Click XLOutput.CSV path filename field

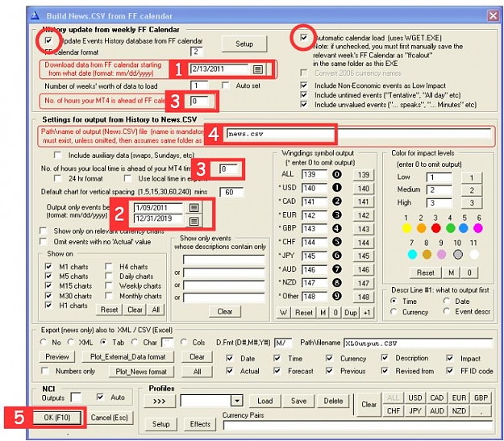point(418,343)
